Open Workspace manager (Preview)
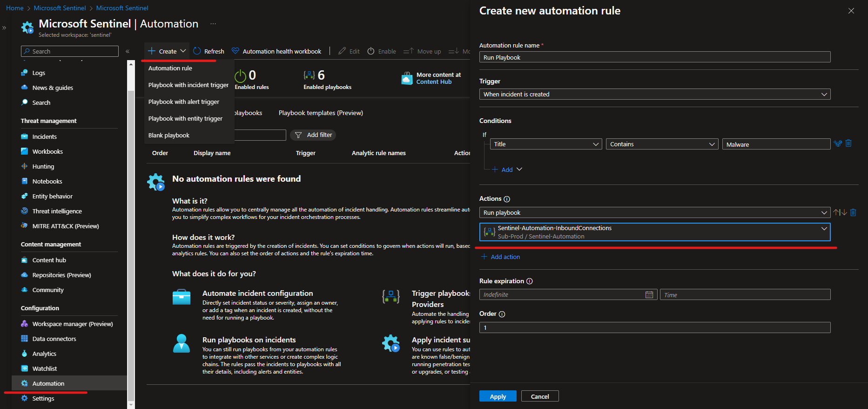Image resolution: width=868 pixels, height=409 pixels. pyautogui.click(x=73, y=324)
